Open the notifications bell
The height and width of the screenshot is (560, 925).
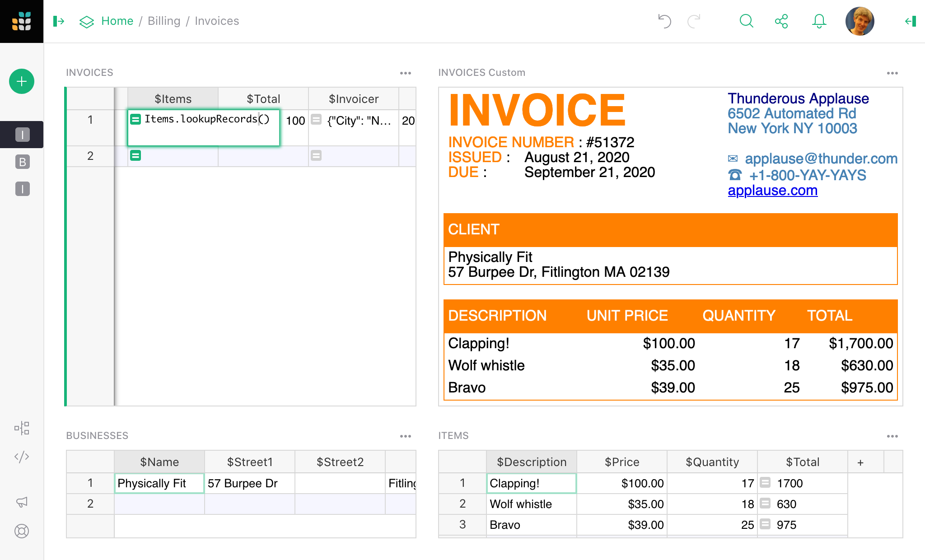tap(819, 21)
